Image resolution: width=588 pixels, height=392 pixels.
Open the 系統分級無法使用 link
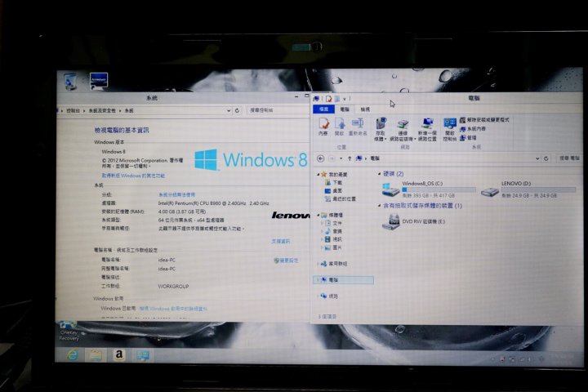[x=176, y=194]
